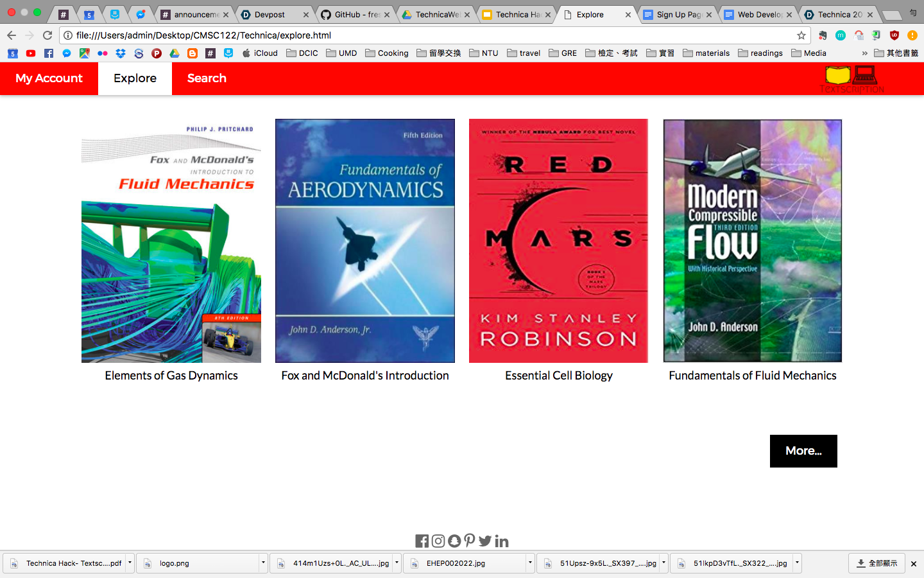
Task: Switch to the announcements Slack tab
Action: 194,14
